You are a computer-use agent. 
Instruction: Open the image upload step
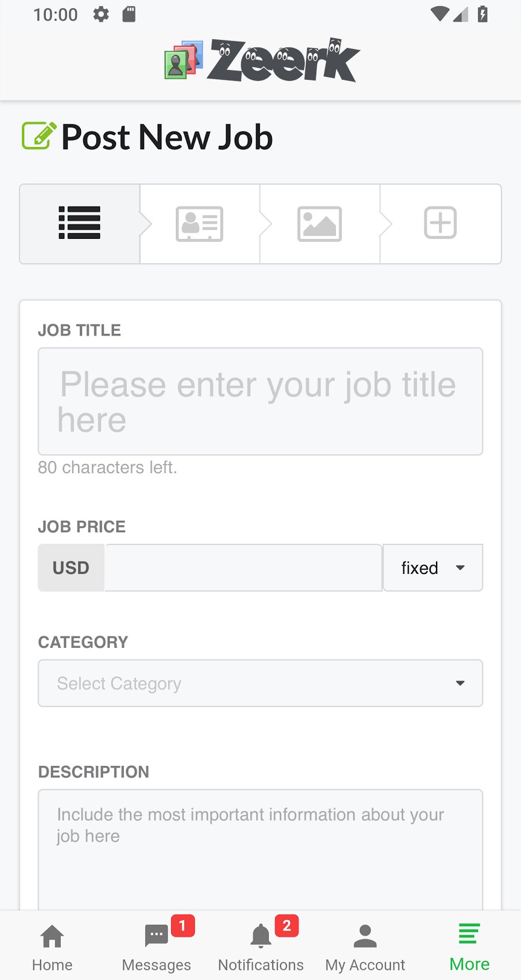320,223
